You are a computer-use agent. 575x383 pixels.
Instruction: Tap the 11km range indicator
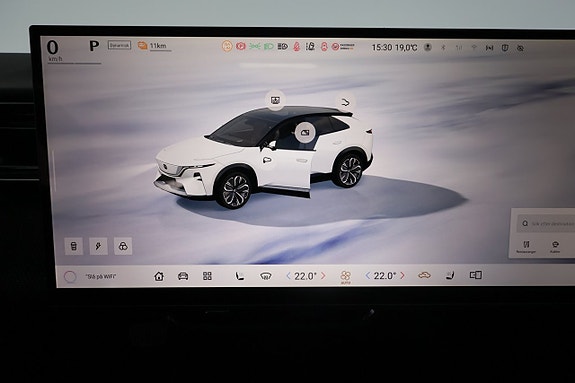[x=154, y=46]
